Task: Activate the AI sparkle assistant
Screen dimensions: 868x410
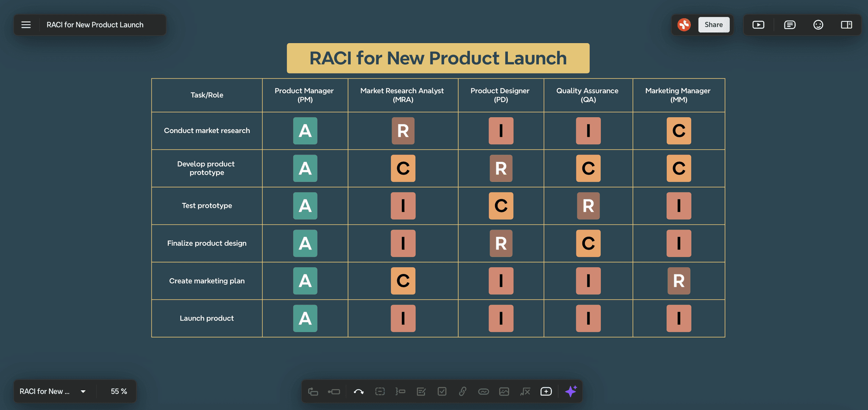Action: pos(571,391)
